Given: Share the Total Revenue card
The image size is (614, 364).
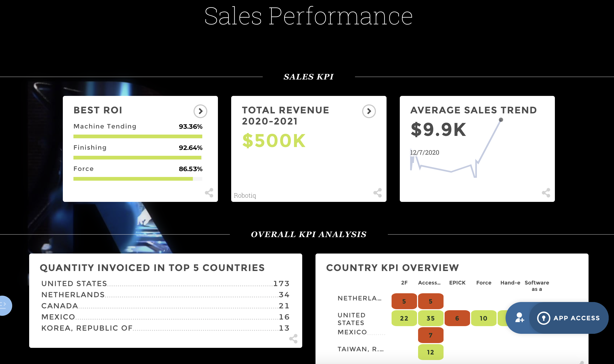Looking at the screenshot, I should coord(378,193).
